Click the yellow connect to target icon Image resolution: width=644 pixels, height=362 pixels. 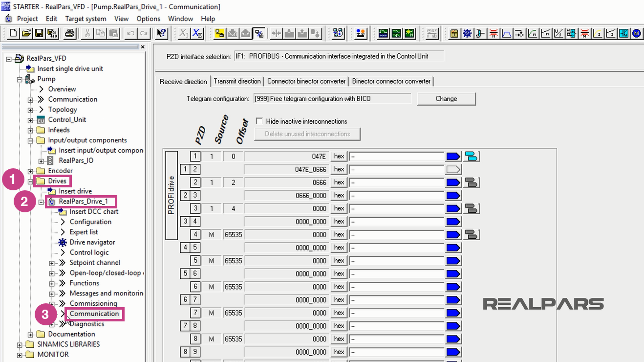tap(220, 33)
